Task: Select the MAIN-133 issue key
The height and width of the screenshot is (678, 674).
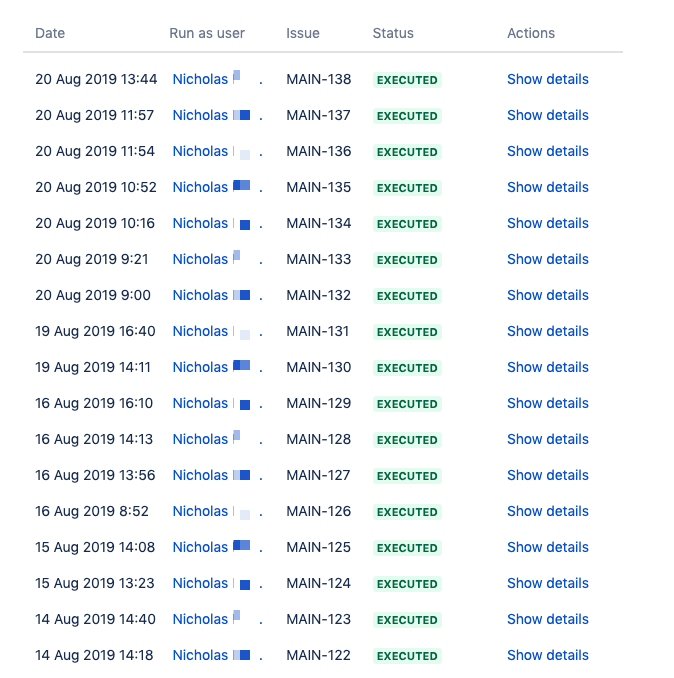Action: (319, 259)
